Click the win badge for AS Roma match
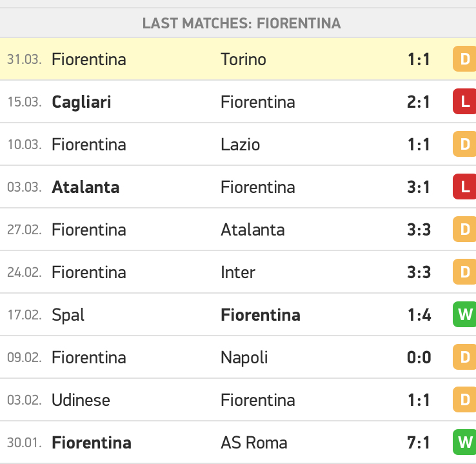Screen dimensions: 476x464 click(464, 443)
